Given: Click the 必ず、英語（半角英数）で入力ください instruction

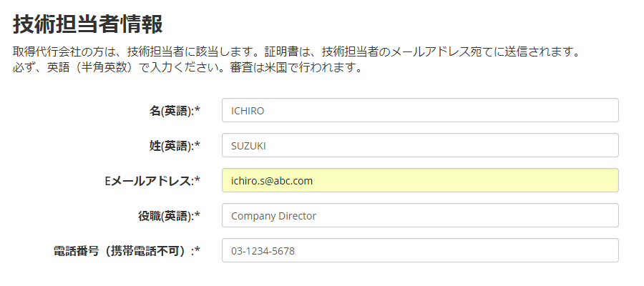Looking at the screenshot, I should point(119,69).
